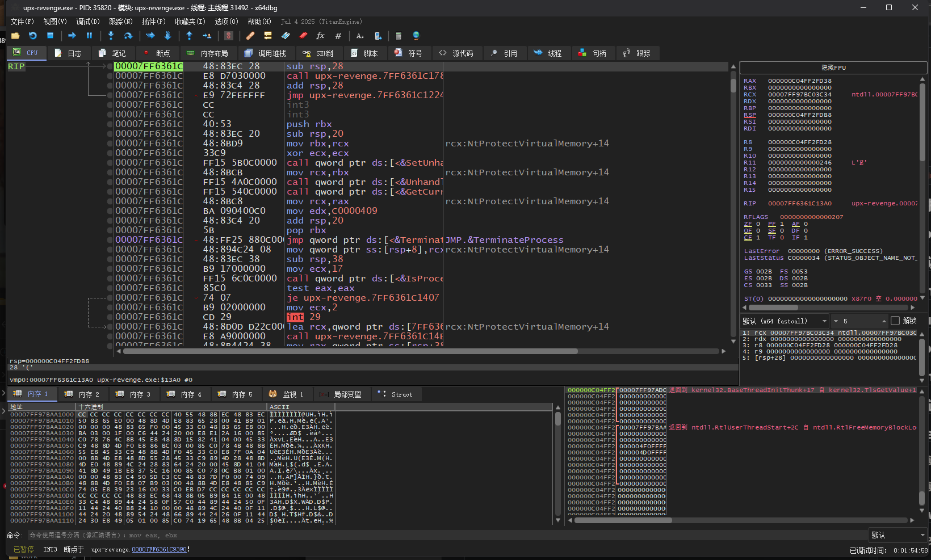931x560 pixels.
Task: Toggle the 解锁 (unlock) checkbox
Action: point(895,321)
